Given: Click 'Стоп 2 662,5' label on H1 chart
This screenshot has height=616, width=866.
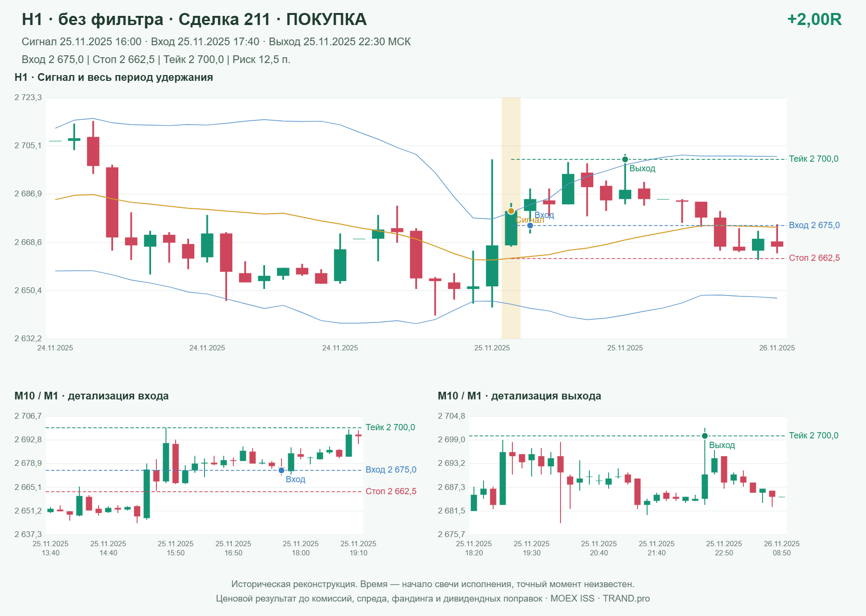Looking at the screenshot, I should click(814, 258).
